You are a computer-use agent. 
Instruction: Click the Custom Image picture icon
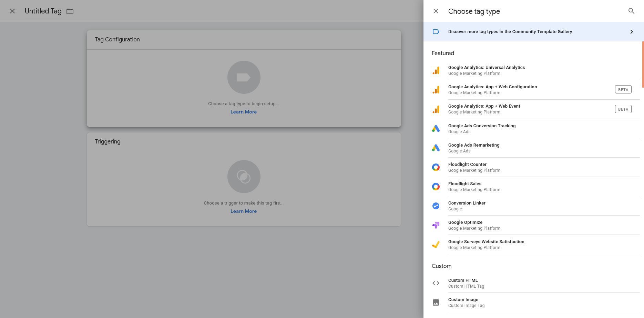(436, 302)
